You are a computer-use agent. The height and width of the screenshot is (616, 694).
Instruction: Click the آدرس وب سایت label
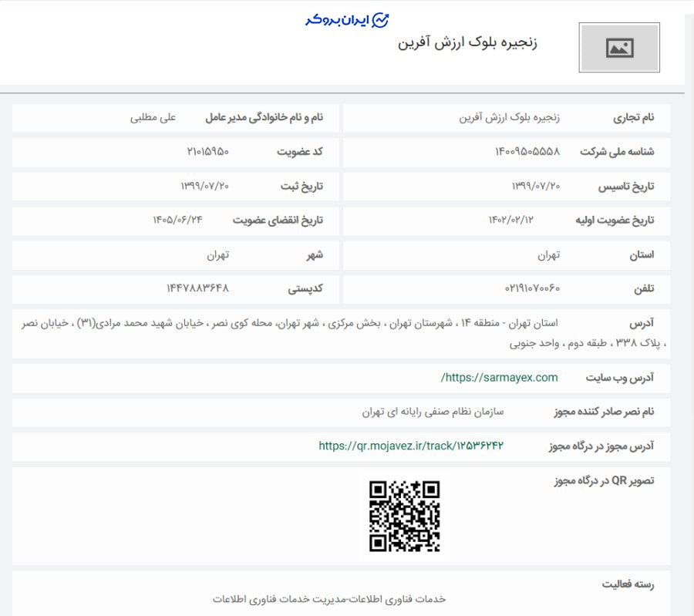pos(620,378)
